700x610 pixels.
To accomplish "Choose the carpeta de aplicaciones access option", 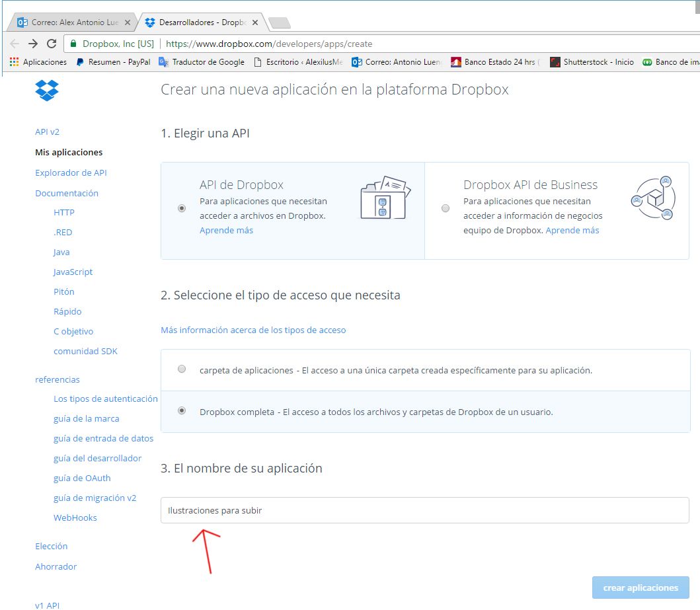I will pos(182,369).
